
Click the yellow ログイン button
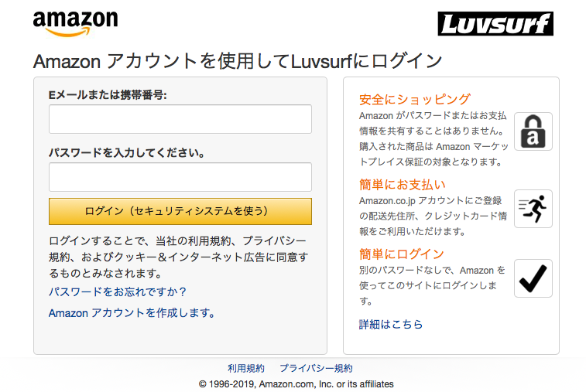pyautogui.click(x=180, y=211)
